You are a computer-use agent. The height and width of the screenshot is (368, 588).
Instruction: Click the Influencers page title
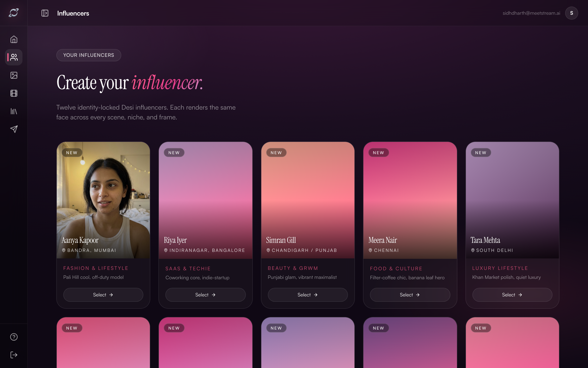click(73, 13)
